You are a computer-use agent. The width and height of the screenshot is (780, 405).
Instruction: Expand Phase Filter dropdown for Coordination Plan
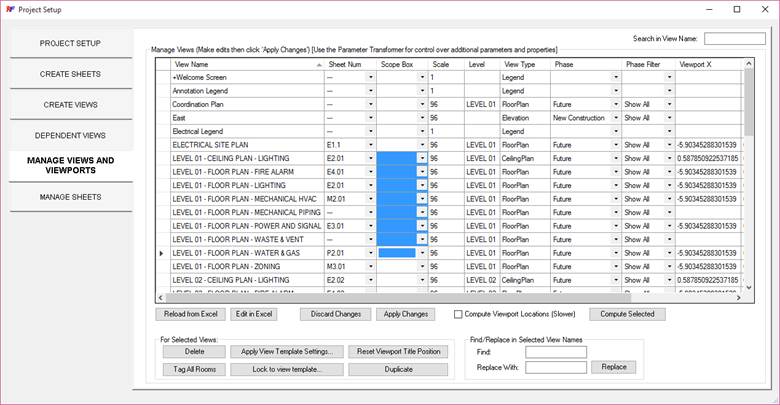[x=669, y=104]
